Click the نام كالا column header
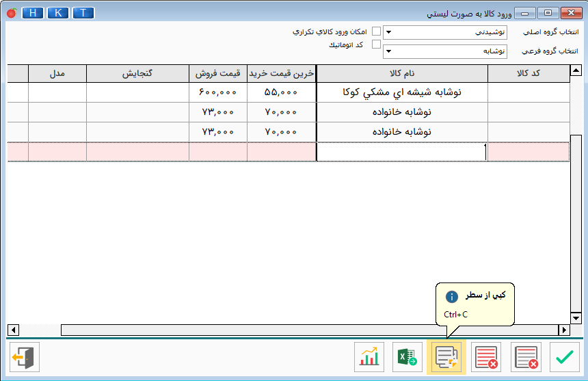This screenshot has height=381, width=588. [402, 73]
